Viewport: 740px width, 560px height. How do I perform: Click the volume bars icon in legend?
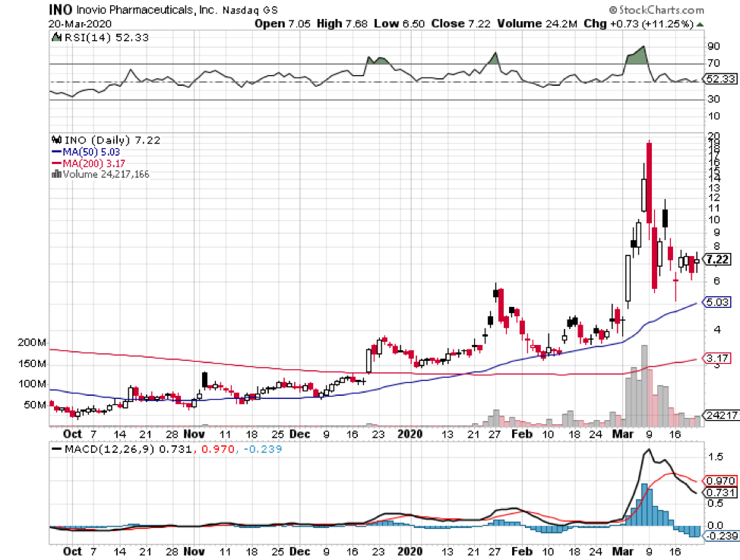pos(55,173)
